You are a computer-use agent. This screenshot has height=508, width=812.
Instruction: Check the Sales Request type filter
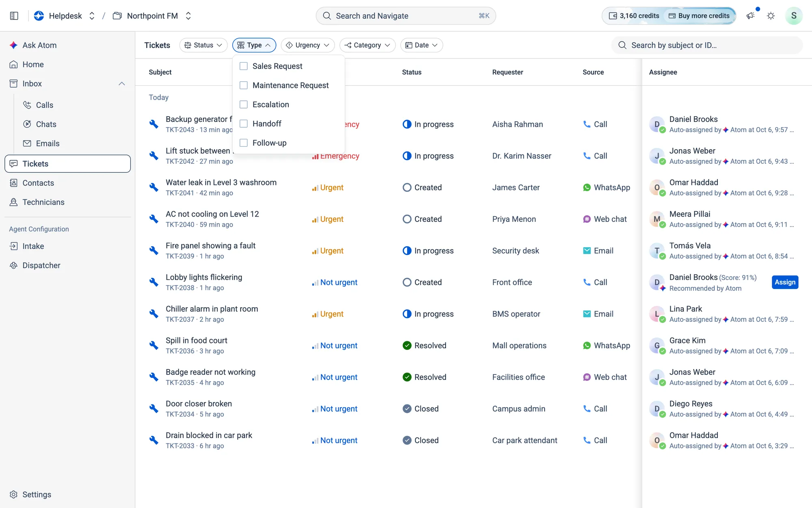pos(244,66)
